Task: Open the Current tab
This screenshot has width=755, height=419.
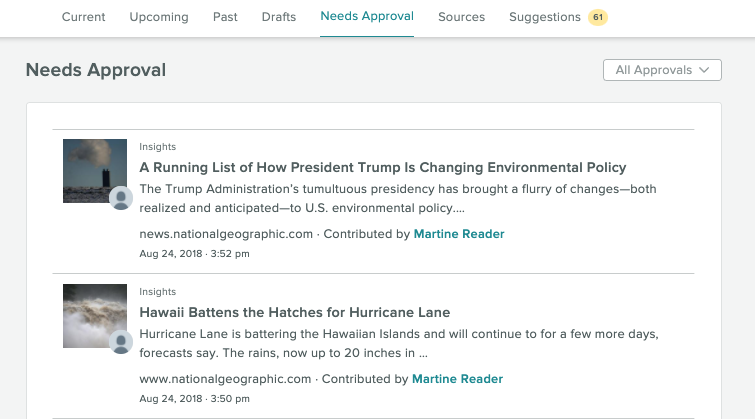Action: click(x=83, y=17)
